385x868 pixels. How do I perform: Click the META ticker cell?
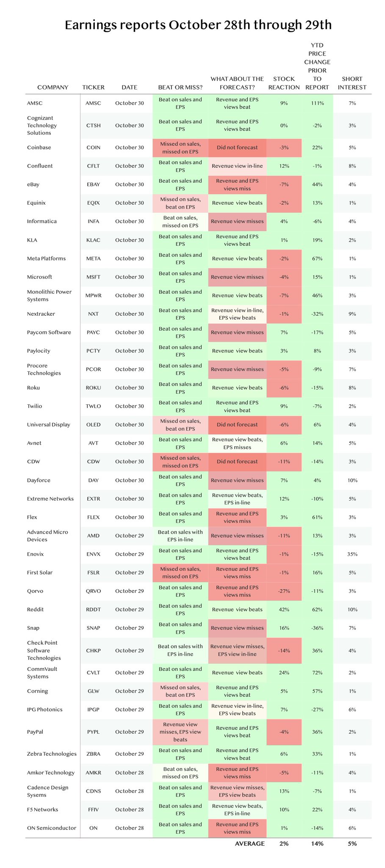point(93,259)
